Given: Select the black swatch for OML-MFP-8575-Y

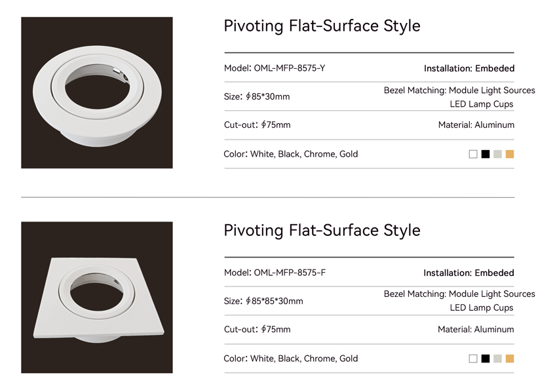Looking at the screenshot, I should coord(485,154).
